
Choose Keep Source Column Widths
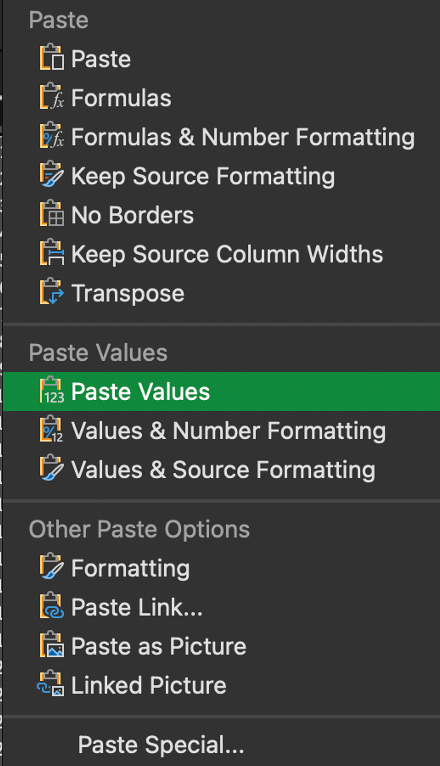(221, 254)
